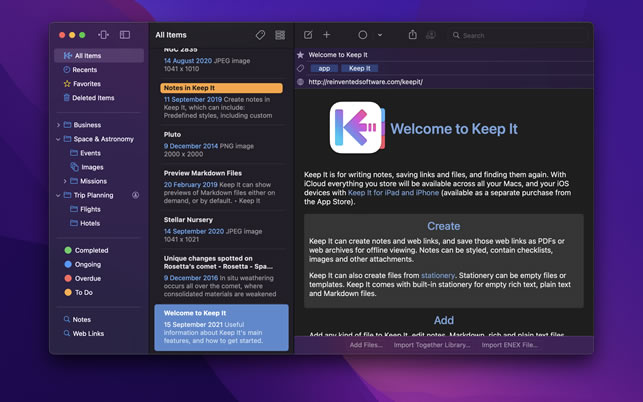The width and height of the screenshot is (643, 402).
Task: Click the Keep It app logo image
Action: tap(357, 128)
